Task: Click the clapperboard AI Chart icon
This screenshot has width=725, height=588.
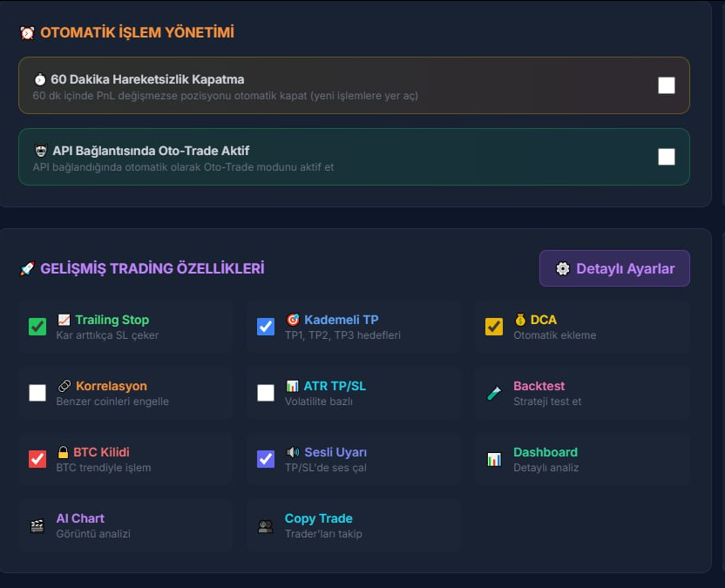Action: click(x=37, y=525)
